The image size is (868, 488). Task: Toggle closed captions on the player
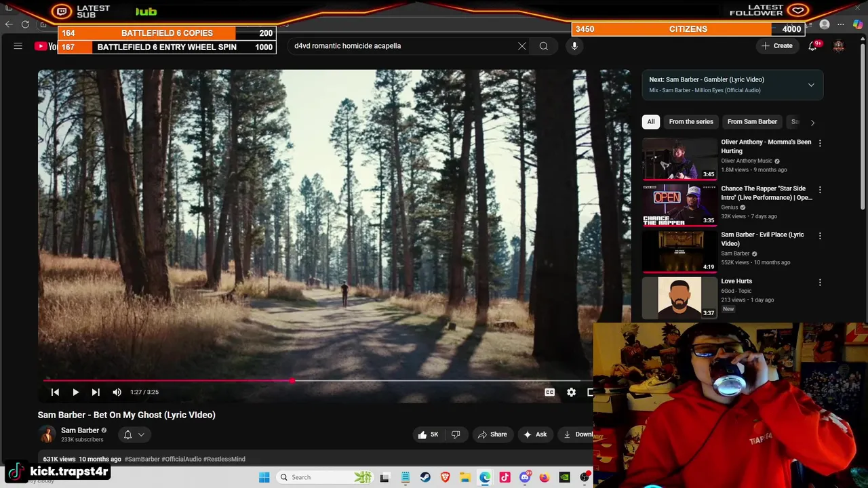550,392
